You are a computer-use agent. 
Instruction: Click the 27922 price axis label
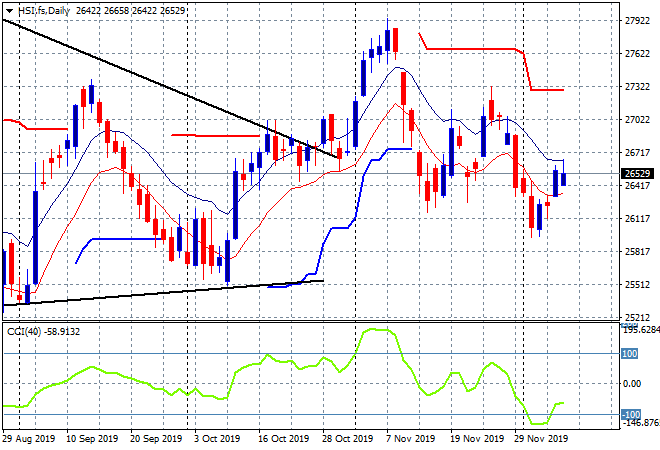[x=637, y=21]
